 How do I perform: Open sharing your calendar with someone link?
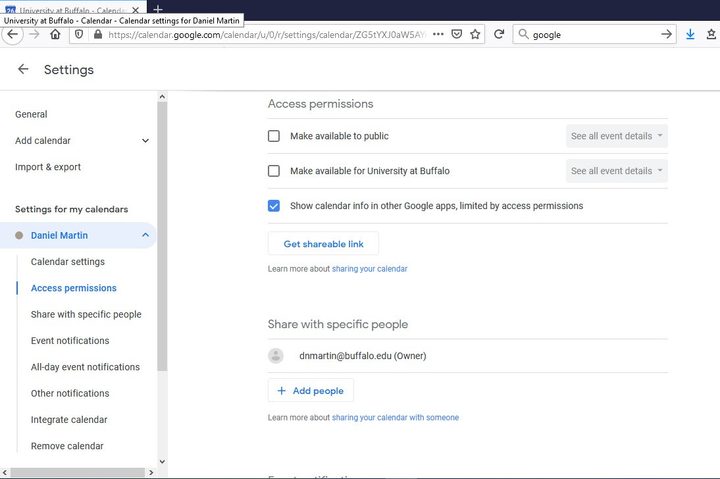tap(395, 417)
